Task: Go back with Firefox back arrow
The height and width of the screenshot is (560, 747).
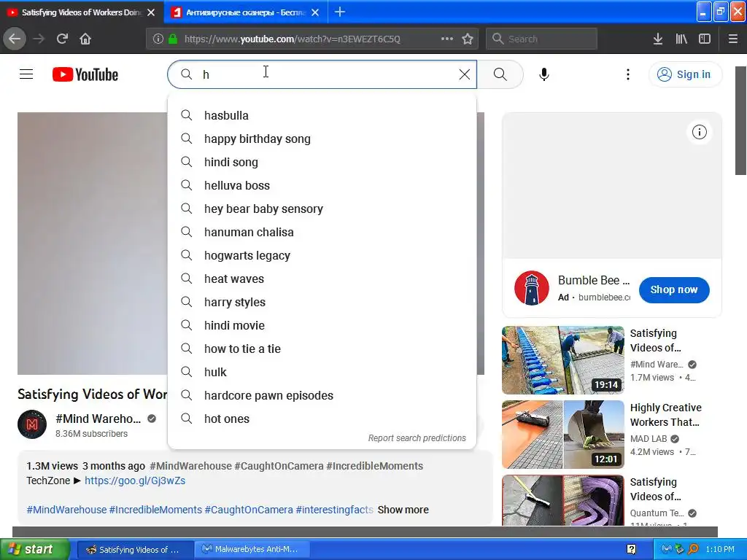Action: point(15,39)
